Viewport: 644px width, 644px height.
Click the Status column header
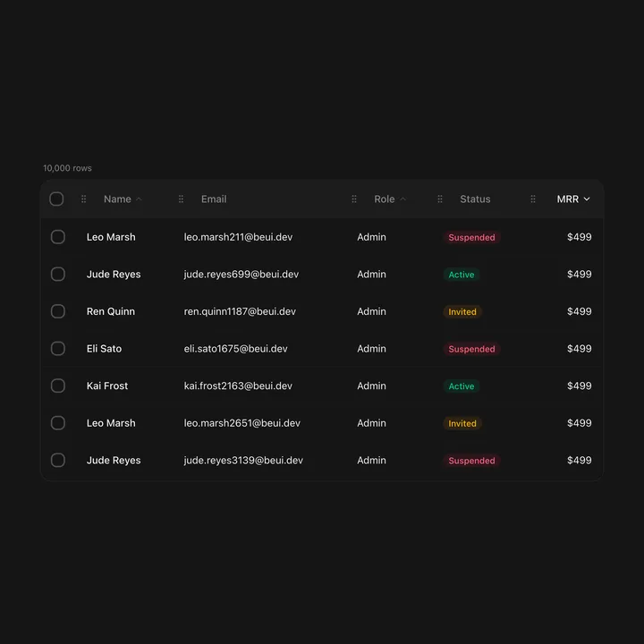coord(475,199)
